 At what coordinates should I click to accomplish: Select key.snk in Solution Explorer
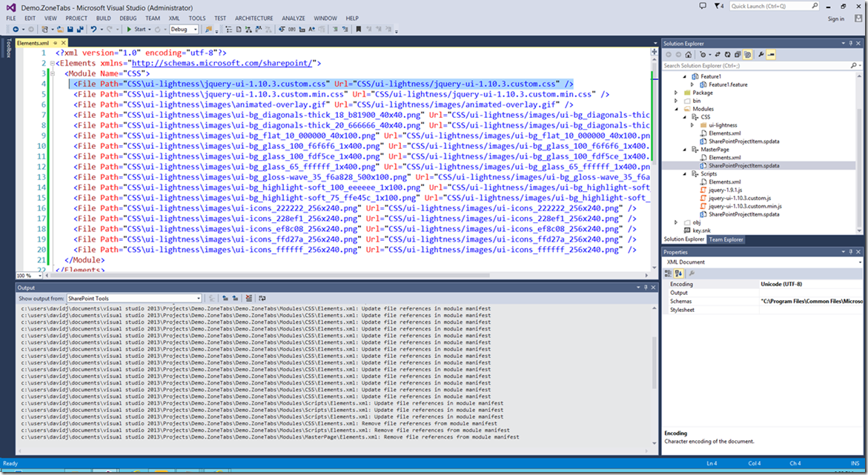click(701, 230)
